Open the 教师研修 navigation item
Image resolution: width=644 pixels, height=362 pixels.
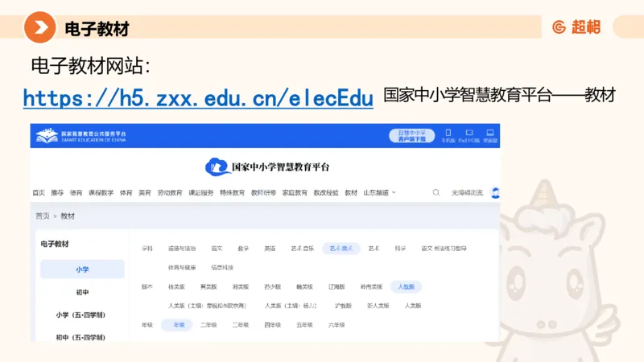click(x=263, y=192)
